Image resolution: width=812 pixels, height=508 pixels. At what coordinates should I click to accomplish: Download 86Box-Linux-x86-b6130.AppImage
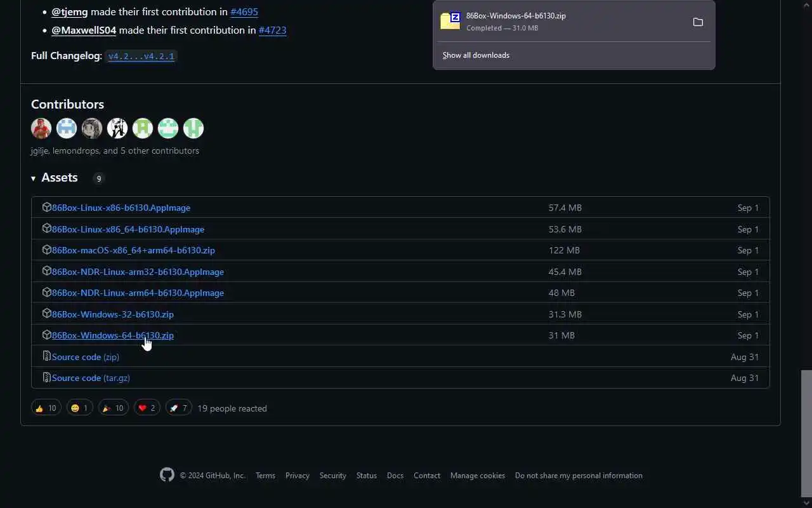(121, 208)
